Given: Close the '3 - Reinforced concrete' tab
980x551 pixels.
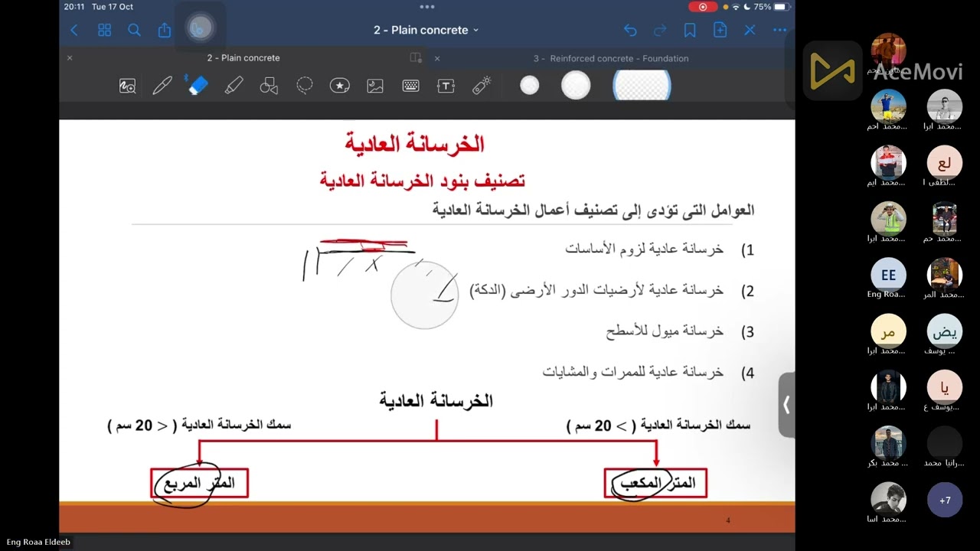Looking at the screenshot, I should [437, 58].
